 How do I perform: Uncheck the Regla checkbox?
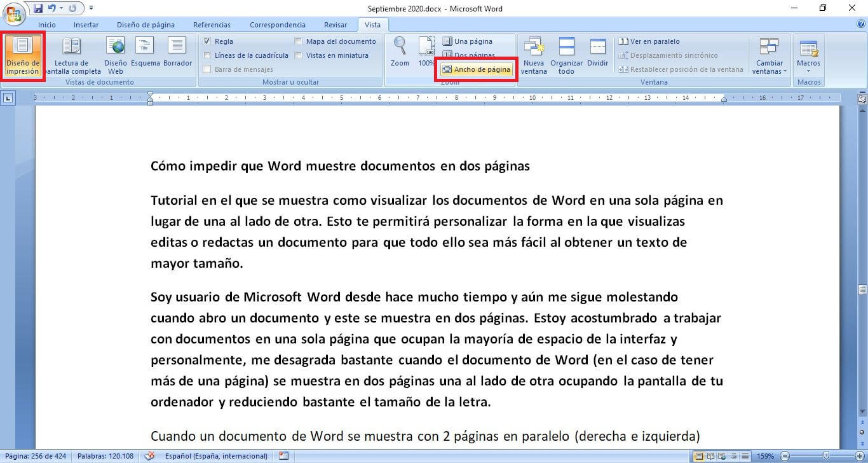tap(207, 41)
